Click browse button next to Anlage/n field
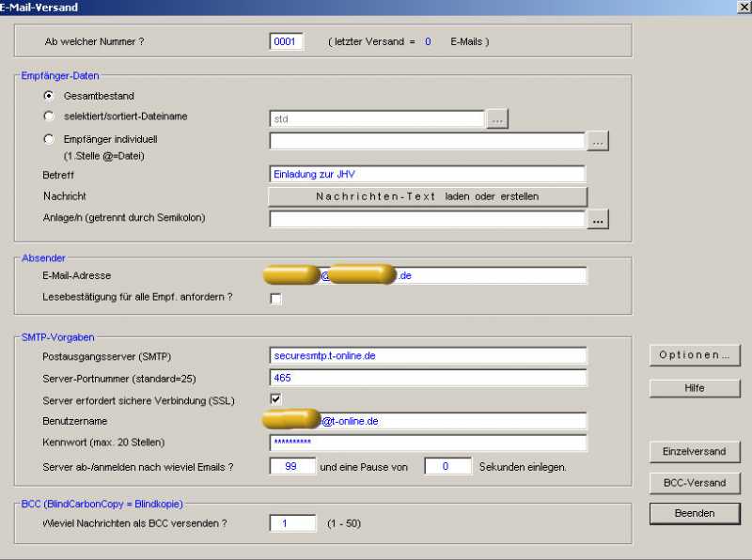Viewport: 752px width, 560px height. click(599, 219)
